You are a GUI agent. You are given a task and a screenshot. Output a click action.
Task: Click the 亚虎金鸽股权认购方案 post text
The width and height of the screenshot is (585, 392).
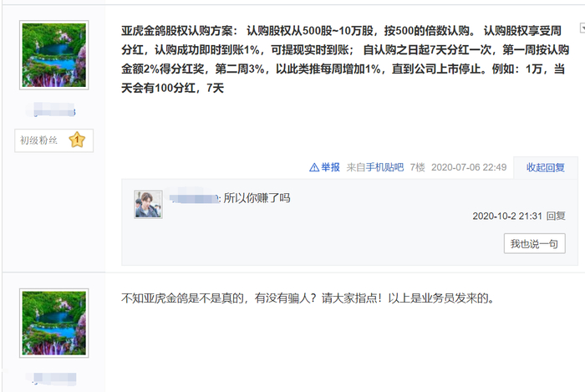coord(345,59)
